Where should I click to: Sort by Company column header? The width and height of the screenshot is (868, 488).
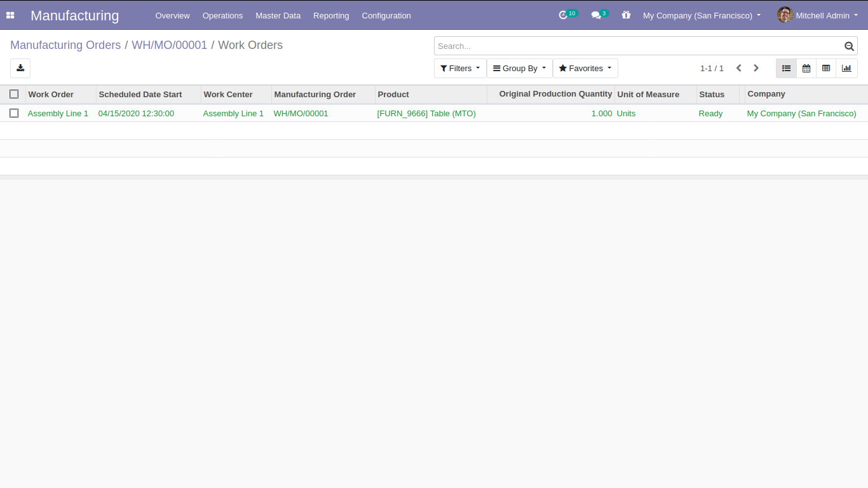click(x=806, y=94)
